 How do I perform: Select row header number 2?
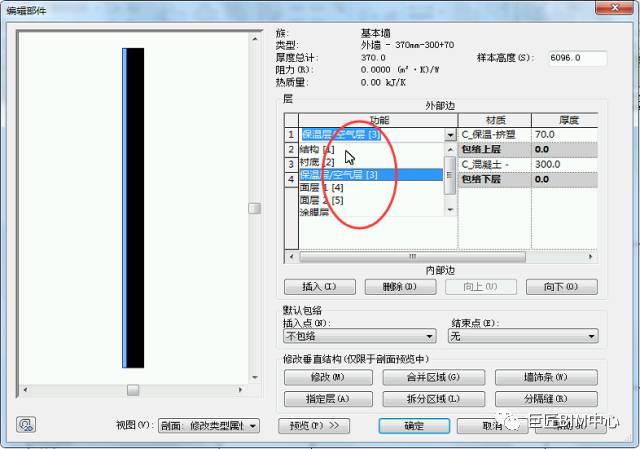(x=291, y=149)
